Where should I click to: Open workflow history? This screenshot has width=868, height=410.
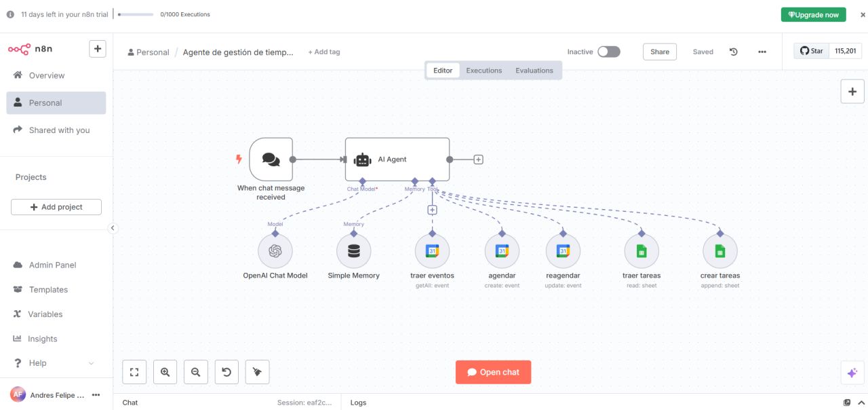point(734,52)
